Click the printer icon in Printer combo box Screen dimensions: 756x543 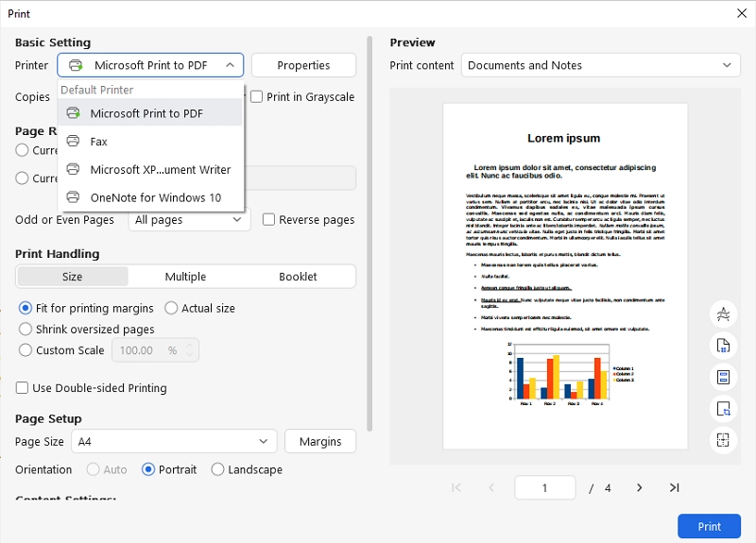click(77, 65)
